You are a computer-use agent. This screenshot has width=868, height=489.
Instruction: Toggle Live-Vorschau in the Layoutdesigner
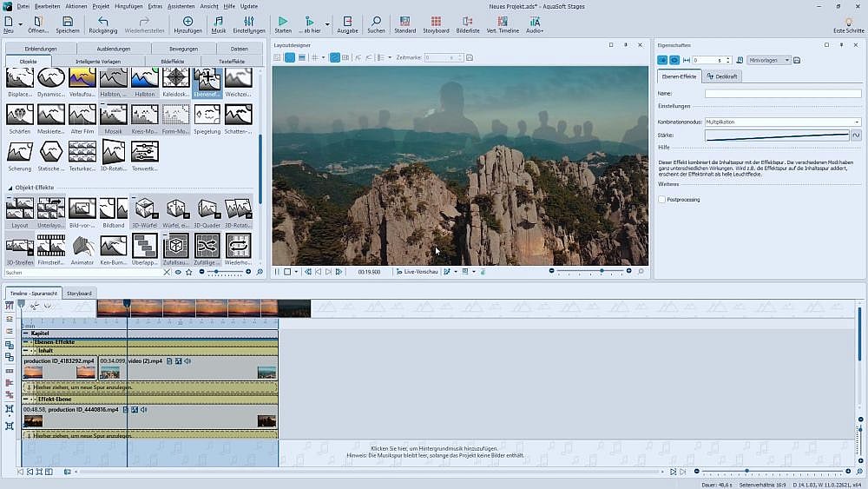(x=417, y=272)
